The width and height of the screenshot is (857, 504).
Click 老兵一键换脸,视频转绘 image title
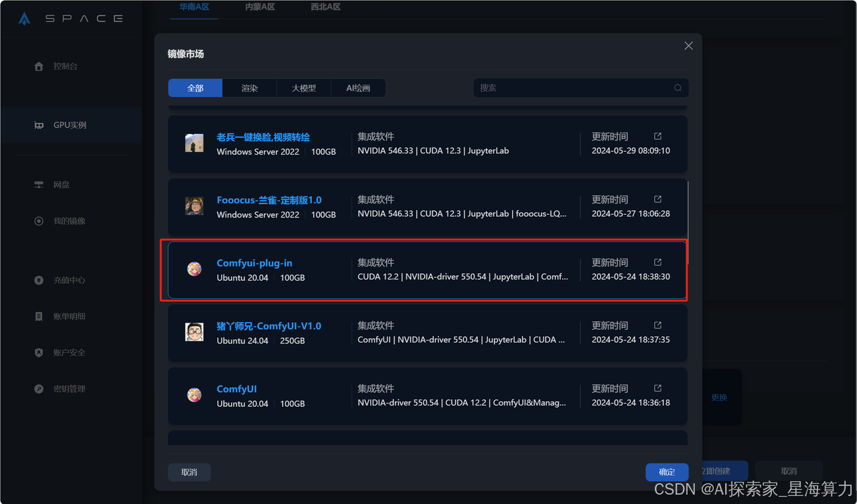[263, 137]
